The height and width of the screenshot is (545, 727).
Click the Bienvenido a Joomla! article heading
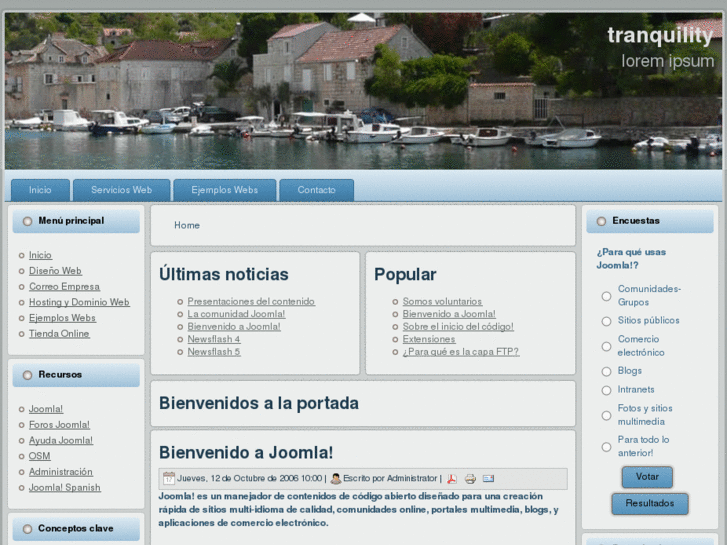[246, 453]
